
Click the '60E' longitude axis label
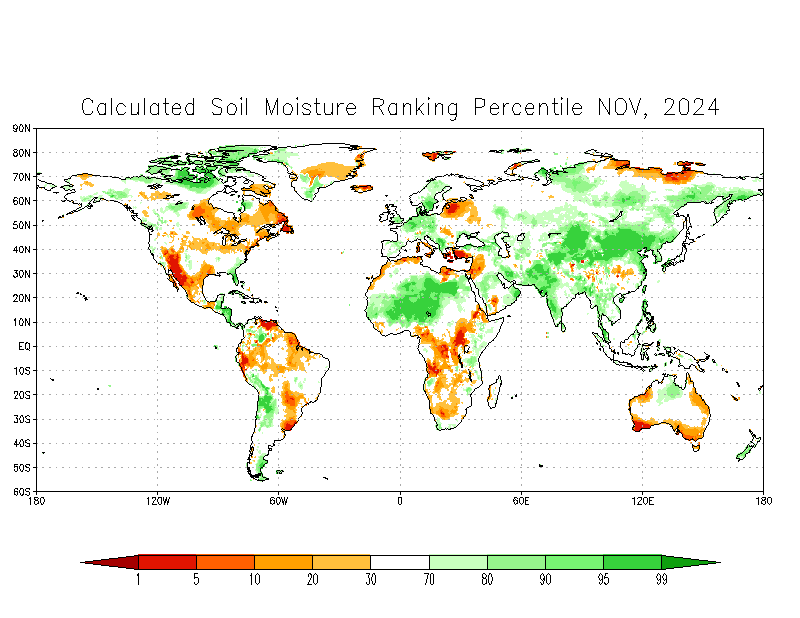pos(521,501)
